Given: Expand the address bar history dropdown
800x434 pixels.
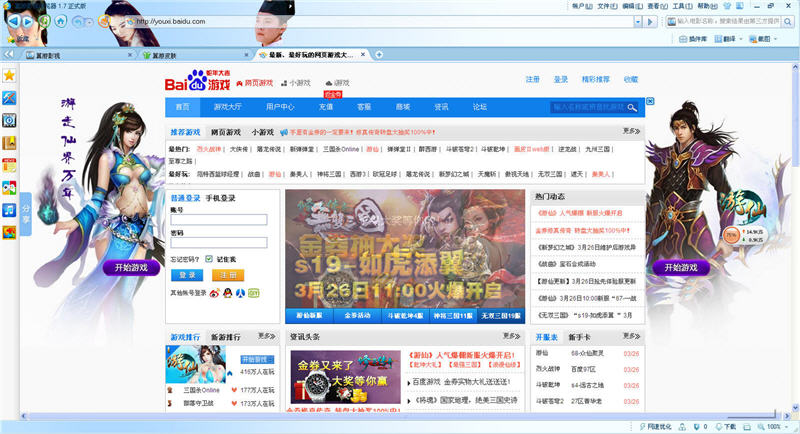Looking at the screenshot, I should point(638,21).
